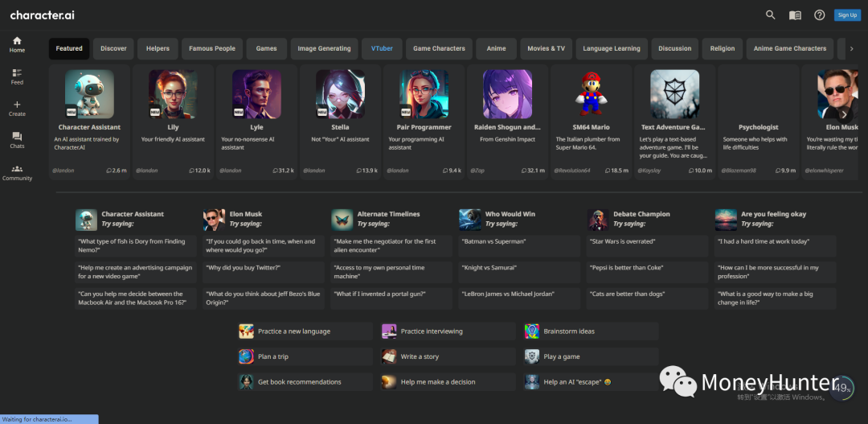The height and width of the screenshot is (424, 868).
Task: Select the VTuber category tab
Action: click(382, 48)
